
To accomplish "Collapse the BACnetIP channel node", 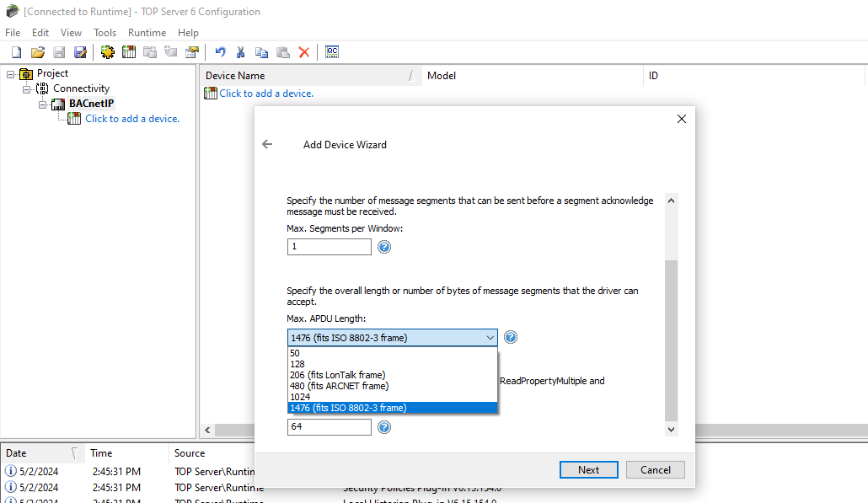I will (42, 103).
